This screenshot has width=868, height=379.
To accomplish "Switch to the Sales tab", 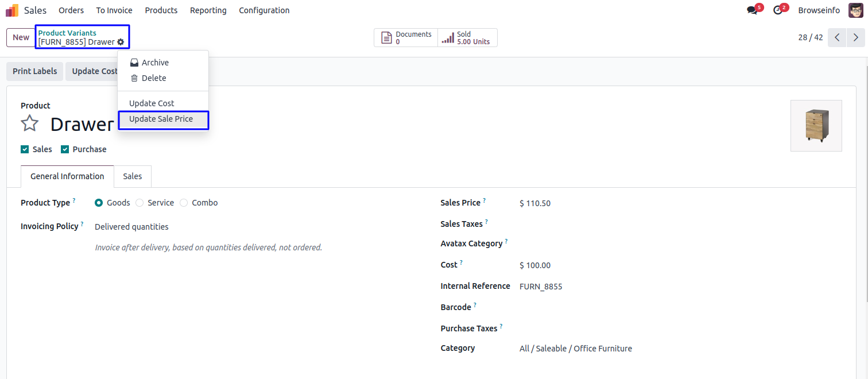I will 132,176.
